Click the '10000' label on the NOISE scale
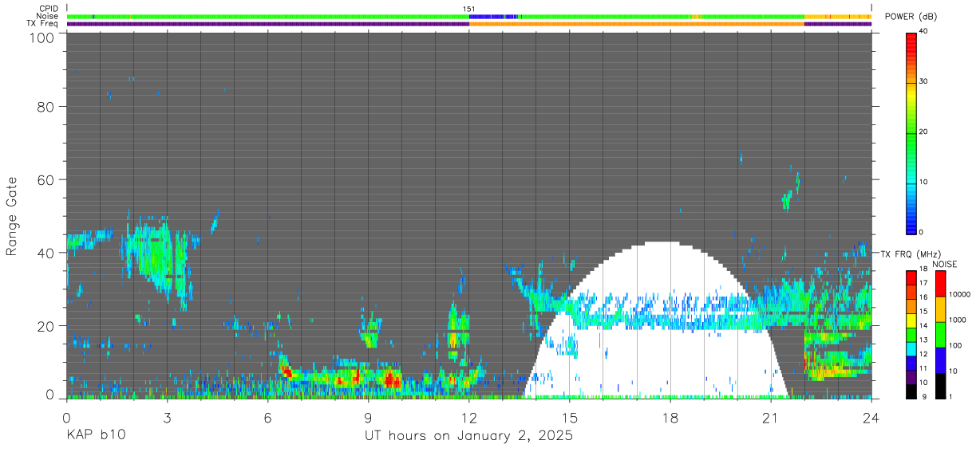The image size is (980, 452). (960, 296)
